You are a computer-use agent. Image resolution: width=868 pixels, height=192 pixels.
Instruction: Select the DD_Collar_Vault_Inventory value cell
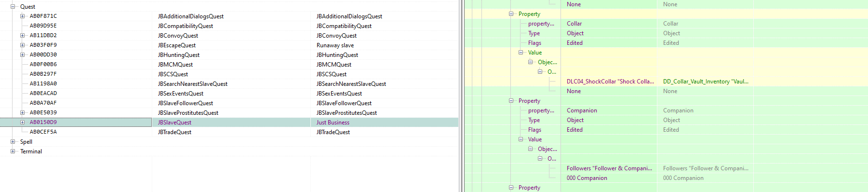click(706, 82)
